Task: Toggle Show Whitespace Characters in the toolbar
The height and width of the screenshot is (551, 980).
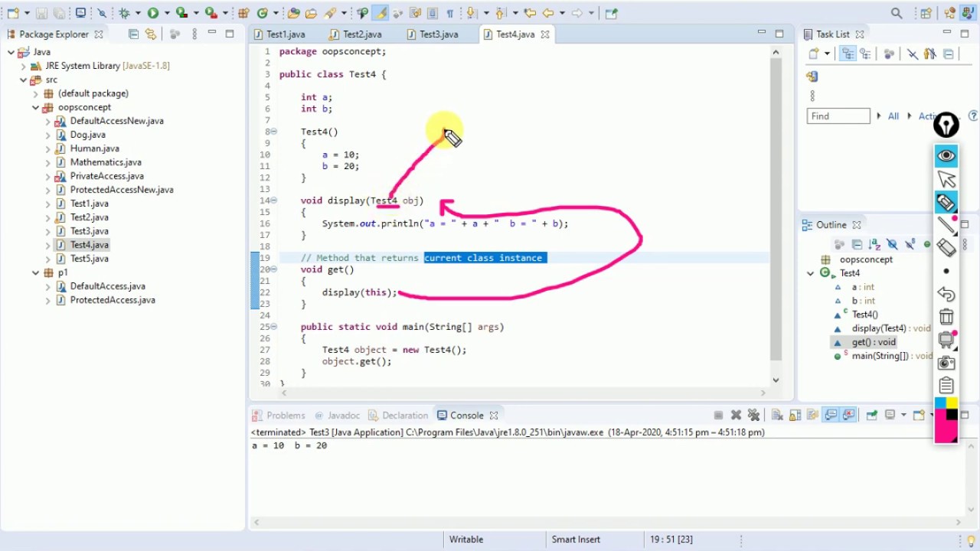Action: (x=449, y=13)
